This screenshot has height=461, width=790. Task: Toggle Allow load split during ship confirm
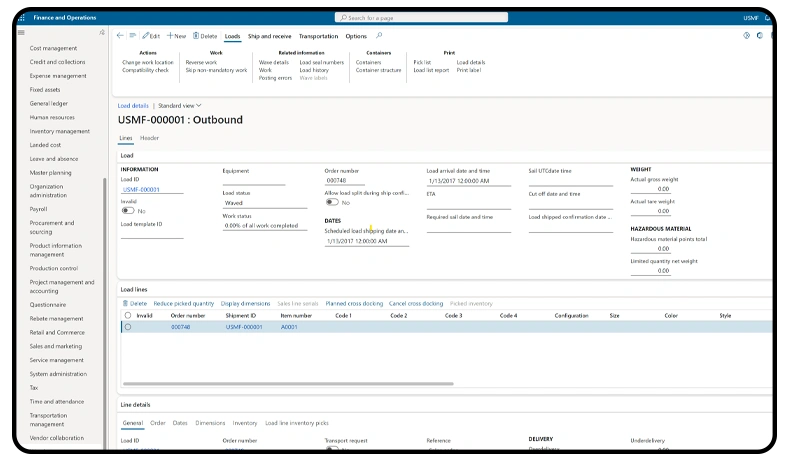(332, 202)
